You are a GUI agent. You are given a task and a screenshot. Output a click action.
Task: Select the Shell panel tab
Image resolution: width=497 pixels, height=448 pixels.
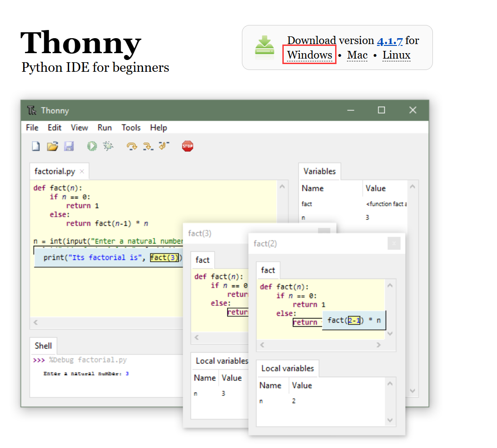click(x=43, y=346)
